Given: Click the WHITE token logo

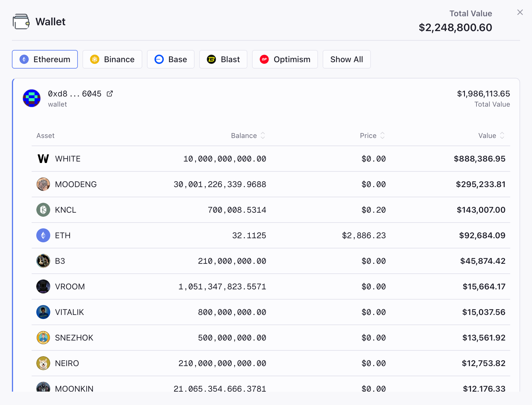Looking at the screenshot, I should click(43, 159).
